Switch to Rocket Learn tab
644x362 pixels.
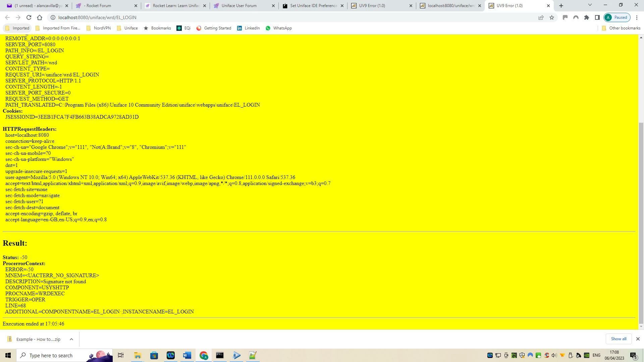tap(176, 6)
